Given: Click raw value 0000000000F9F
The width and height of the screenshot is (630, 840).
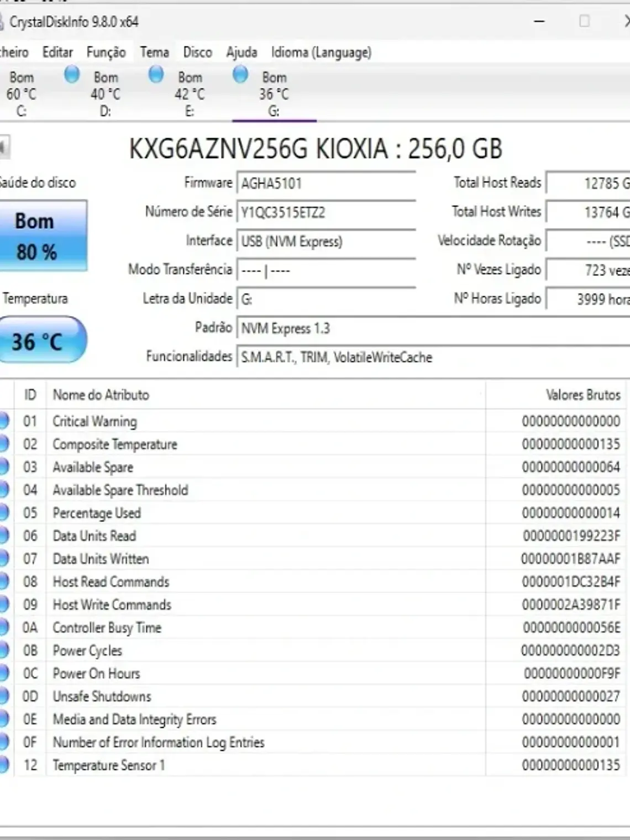Looking at the screenshot, I should 573,673.
